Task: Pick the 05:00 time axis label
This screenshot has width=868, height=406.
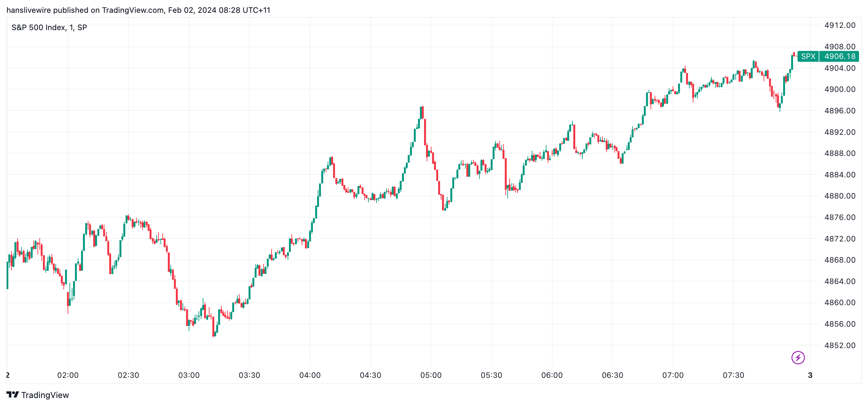Action: [430, 375]
